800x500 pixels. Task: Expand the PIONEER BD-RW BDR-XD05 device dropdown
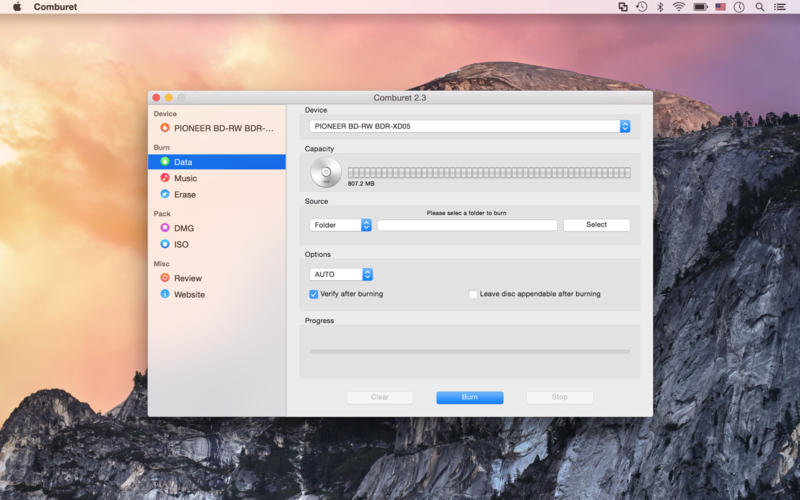tap(469, 127)
